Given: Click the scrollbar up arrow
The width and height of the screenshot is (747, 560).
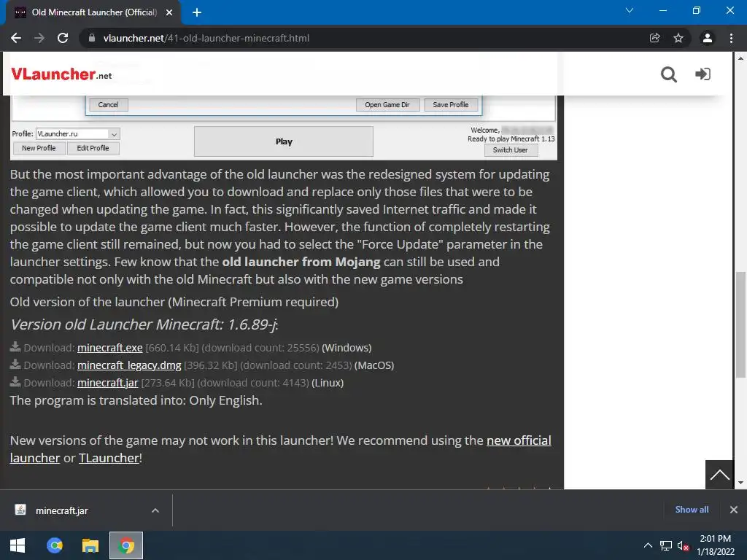Looking at the screenshot, I should point(740,58).
